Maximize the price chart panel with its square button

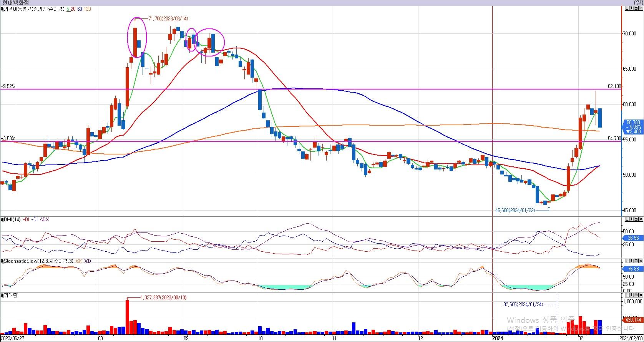(636, 8)
